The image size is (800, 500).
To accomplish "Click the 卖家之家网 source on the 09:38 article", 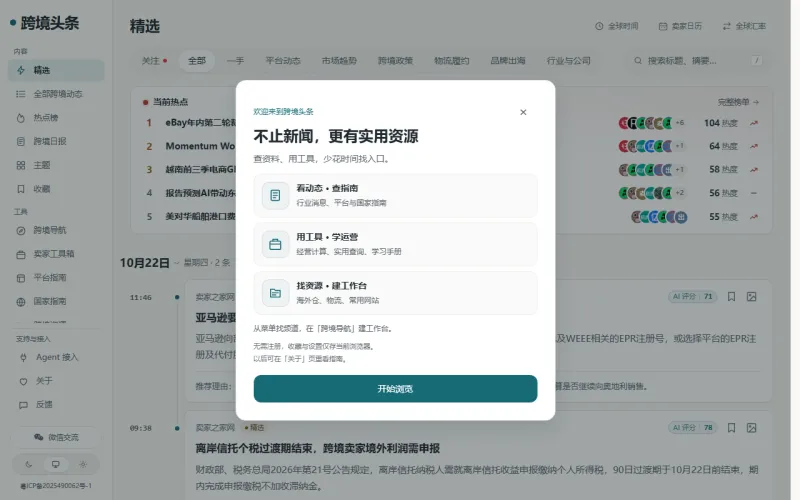I will coord(215,428).
